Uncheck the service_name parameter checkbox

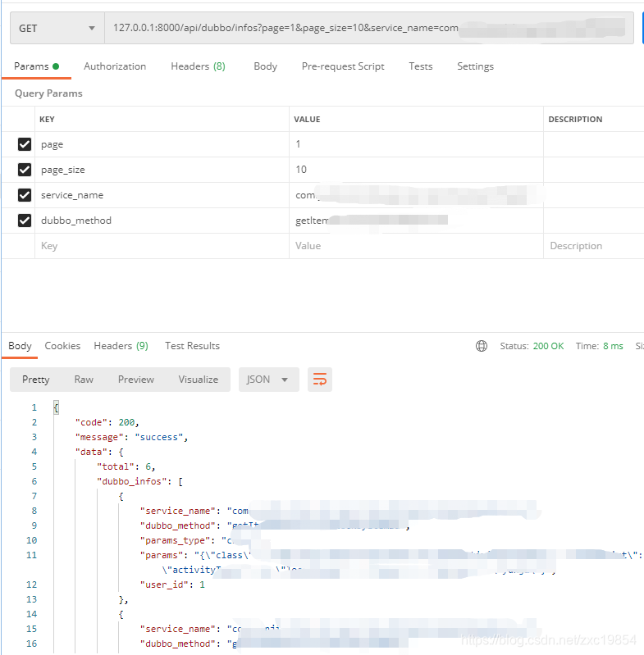coord(25,195)
